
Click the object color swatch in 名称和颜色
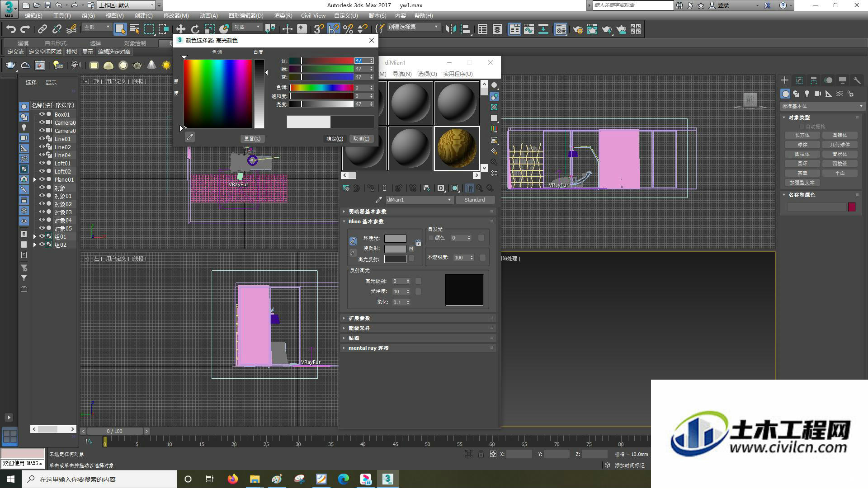pos(852,207)
